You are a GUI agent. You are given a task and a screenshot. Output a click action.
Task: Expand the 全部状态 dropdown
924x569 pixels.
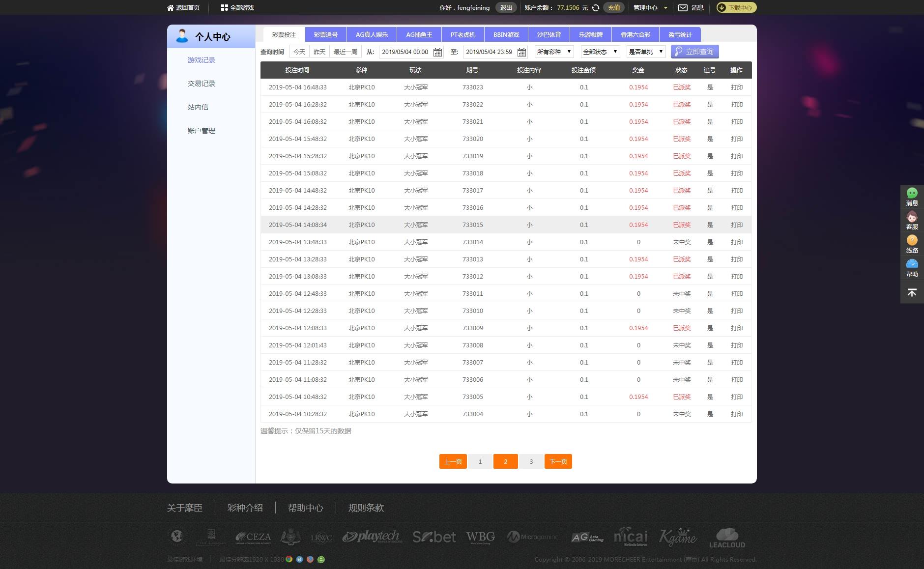pyautogui.click(x=600, y=52)
